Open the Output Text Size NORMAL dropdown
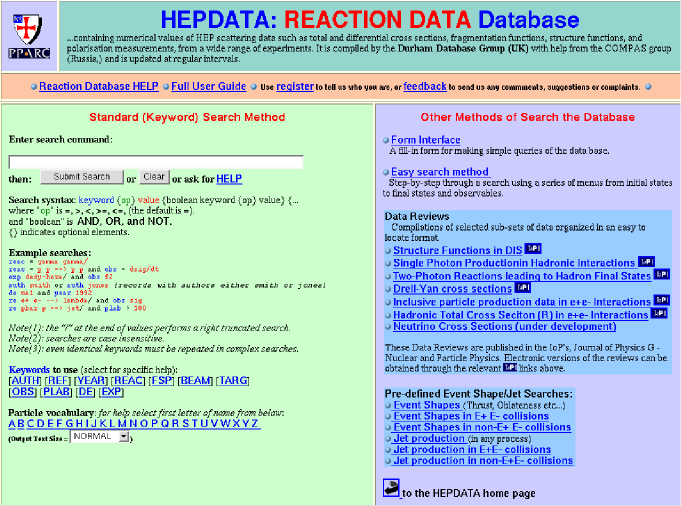 point(100,437)
